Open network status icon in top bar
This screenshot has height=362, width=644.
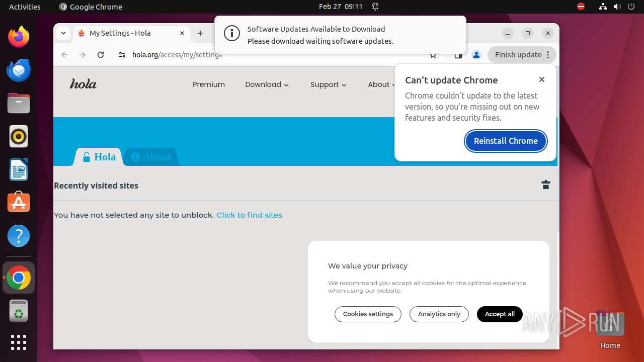[603, 7]
